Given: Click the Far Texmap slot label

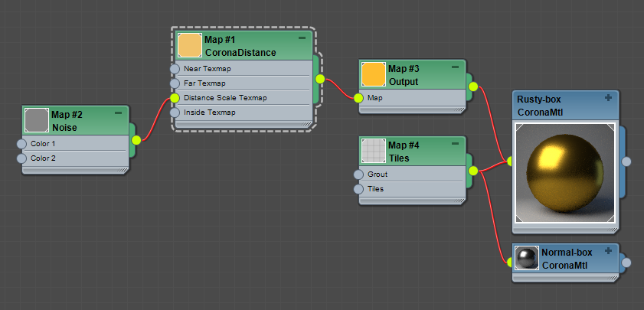Looking at the screenshot, I should 204,83.
